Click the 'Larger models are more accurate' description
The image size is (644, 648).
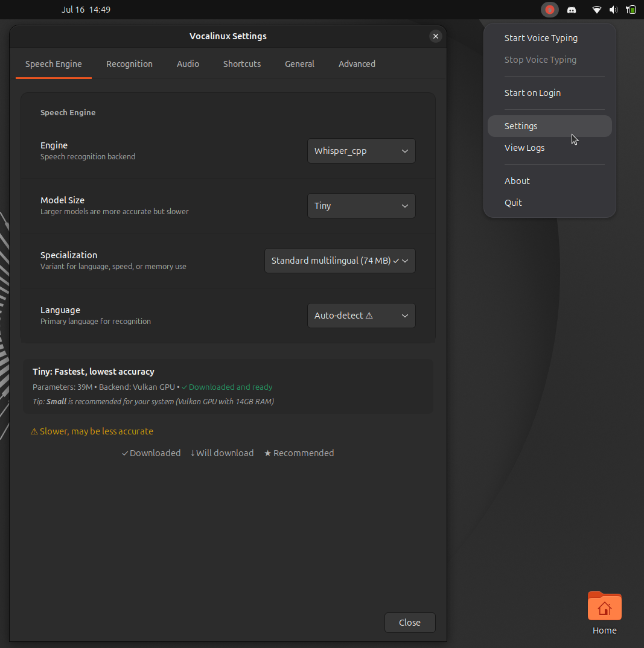tap(115, 212)
